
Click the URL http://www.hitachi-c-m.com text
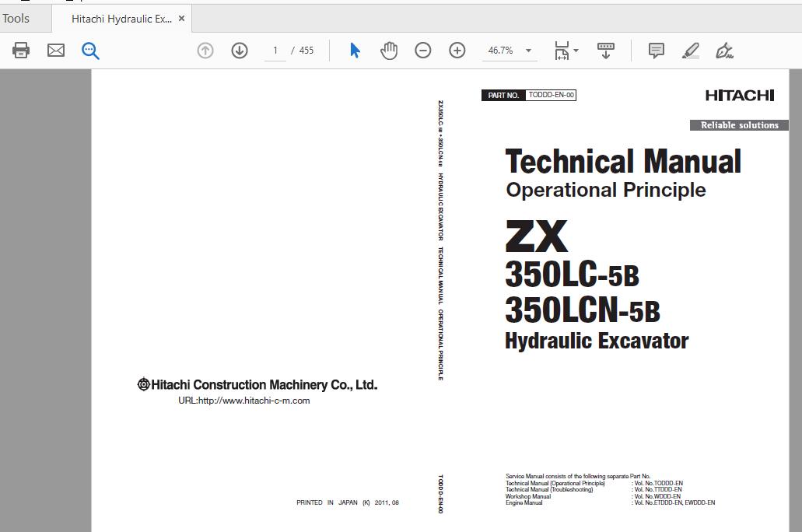point(244,401)
